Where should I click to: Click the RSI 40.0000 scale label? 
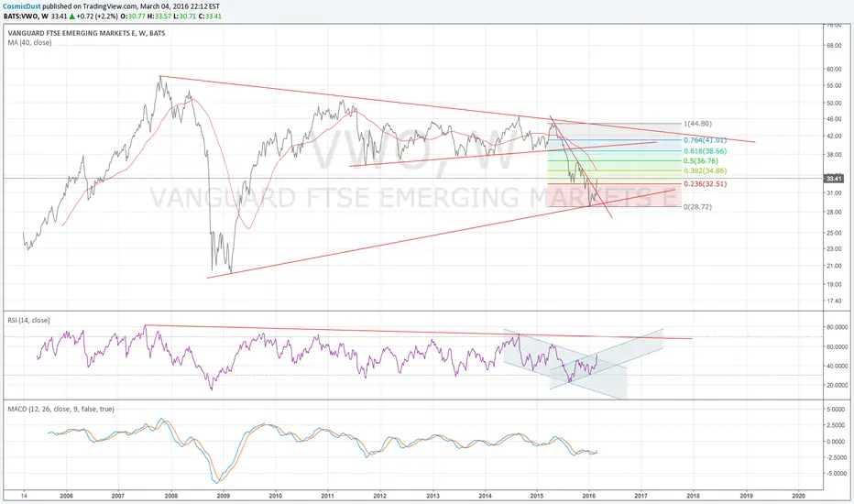pyautogui.click(x=836, y=367)
